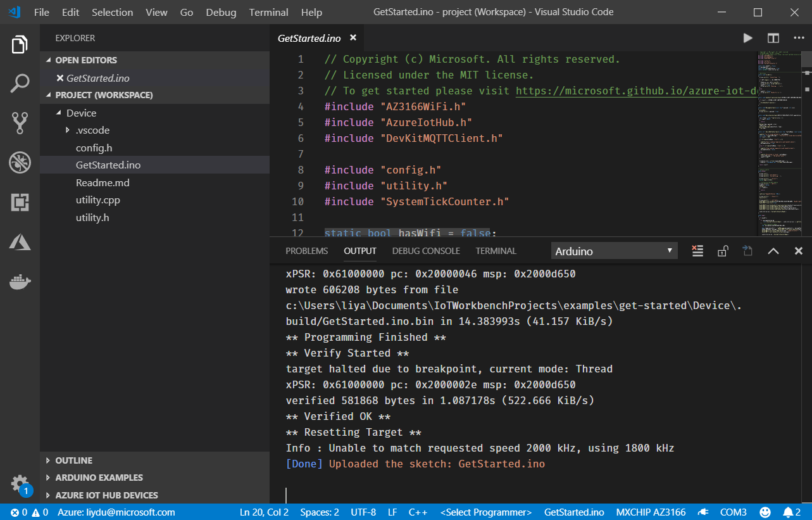Viewport: 812px width, 520px height.
Task: Open the Debug view icon
Action: click(x=20, y=163)
